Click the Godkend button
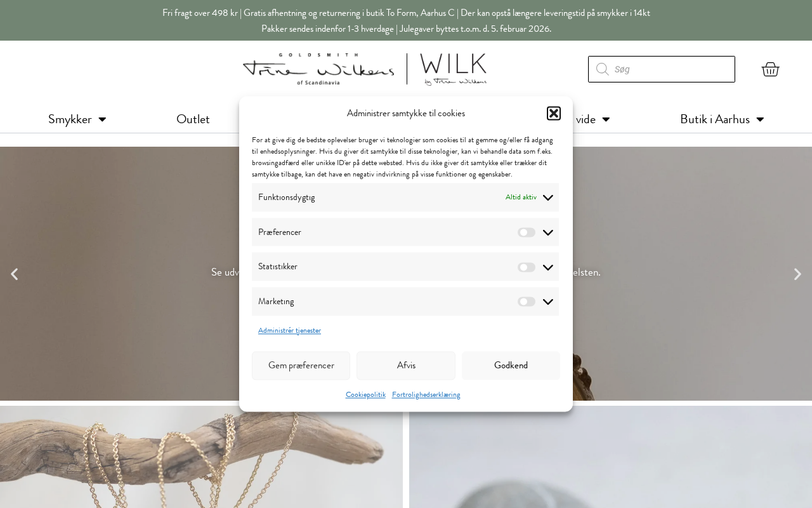Screen dimensions: 812x508 tap(511, 366)
